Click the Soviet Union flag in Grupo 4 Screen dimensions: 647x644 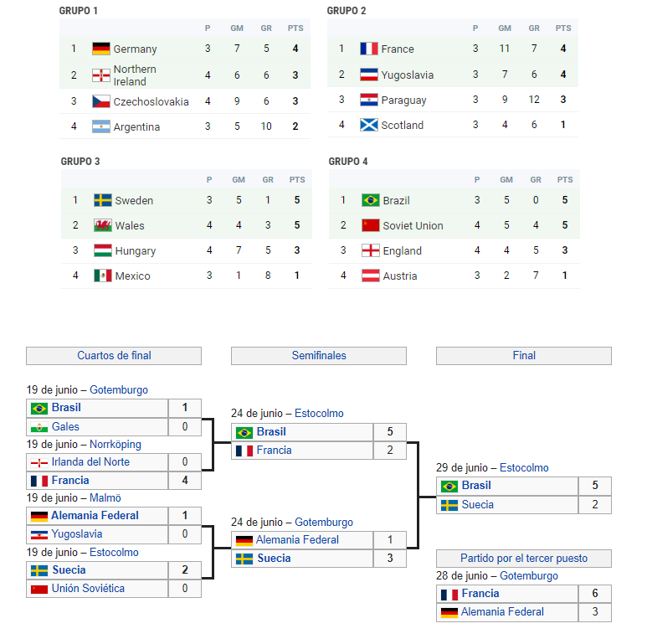pos(371,225)
